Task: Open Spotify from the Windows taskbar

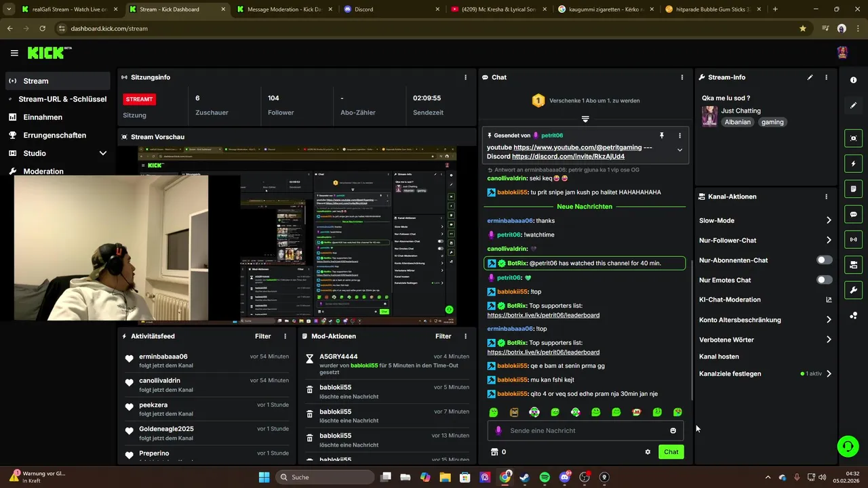Action: 545,477
